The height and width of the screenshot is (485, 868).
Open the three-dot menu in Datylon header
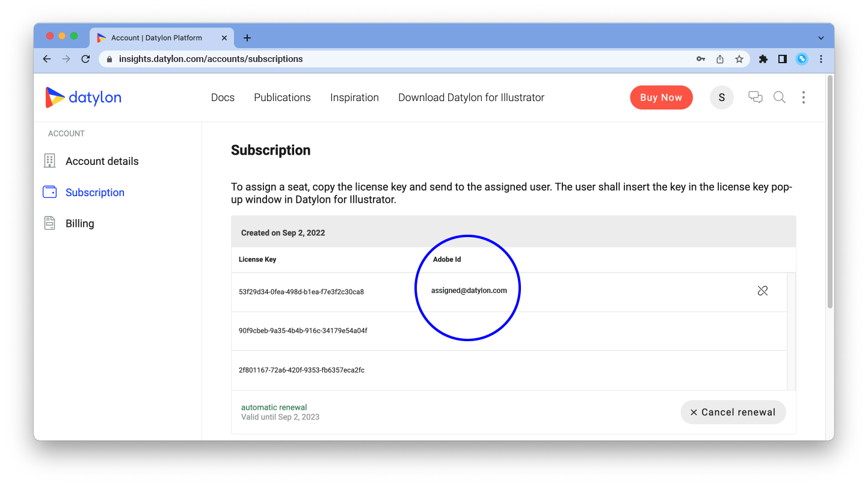coord(804,97)
